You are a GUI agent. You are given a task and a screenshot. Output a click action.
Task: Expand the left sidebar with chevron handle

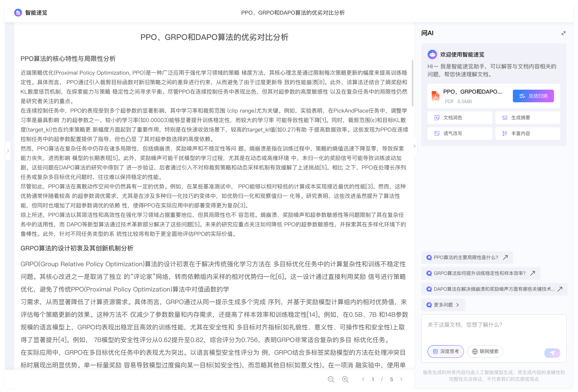[x=8, y=151]
